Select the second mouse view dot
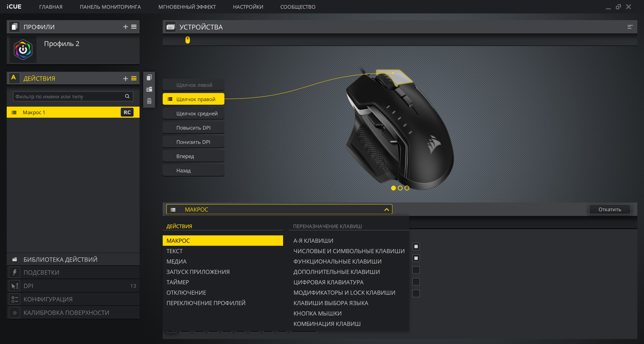The width and height of the screenshot is (644, 344). pos(400,188)
